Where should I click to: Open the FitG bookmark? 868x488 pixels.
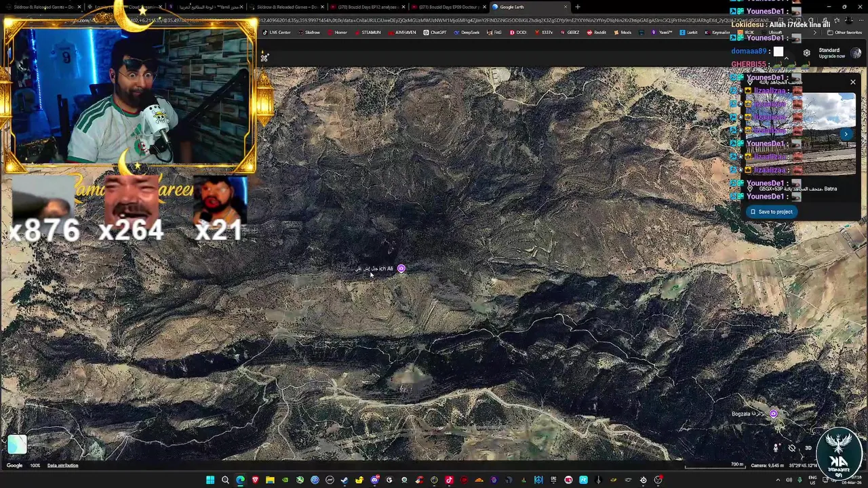pos(494,33)
